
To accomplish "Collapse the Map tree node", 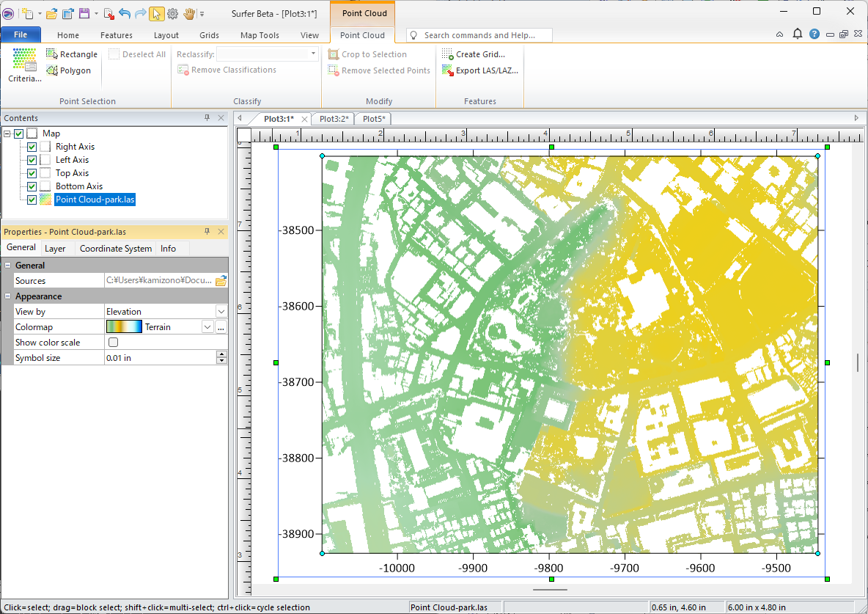I will tap(7, 134).
